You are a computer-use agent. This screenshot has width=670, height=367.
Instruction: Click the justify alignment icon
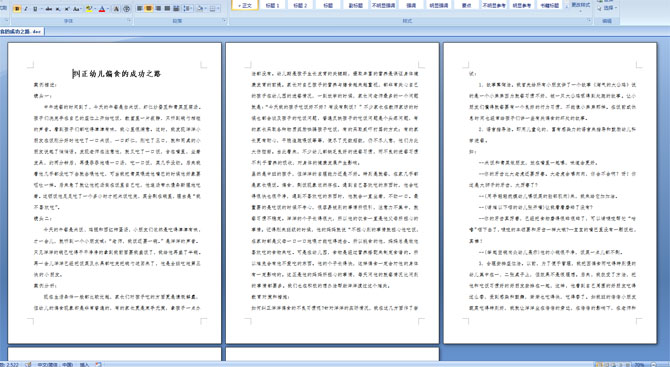tap(167, 8)
